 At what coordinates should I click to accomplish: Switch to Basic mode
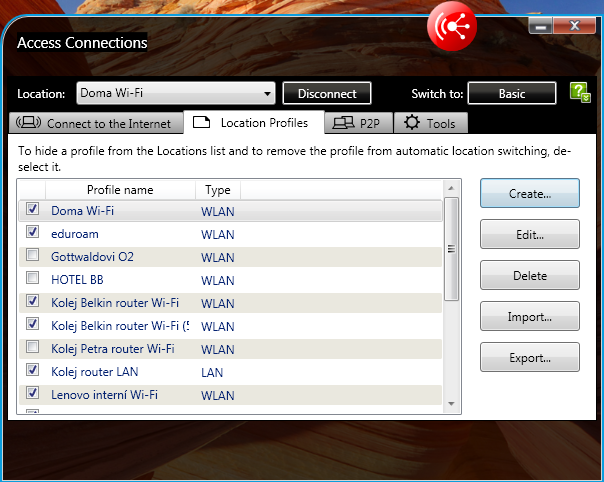[x=511, y=94]
